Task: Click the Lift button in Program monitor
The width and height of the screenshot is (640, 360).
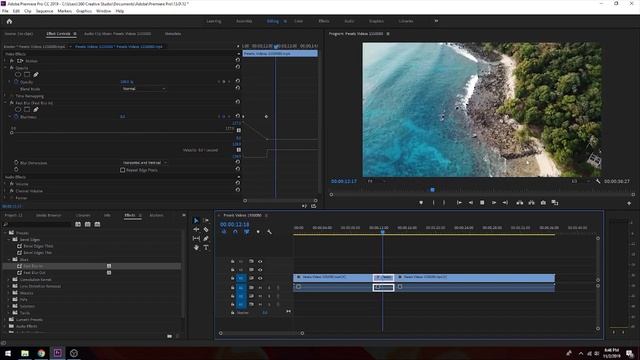Action: pos(520,202)
